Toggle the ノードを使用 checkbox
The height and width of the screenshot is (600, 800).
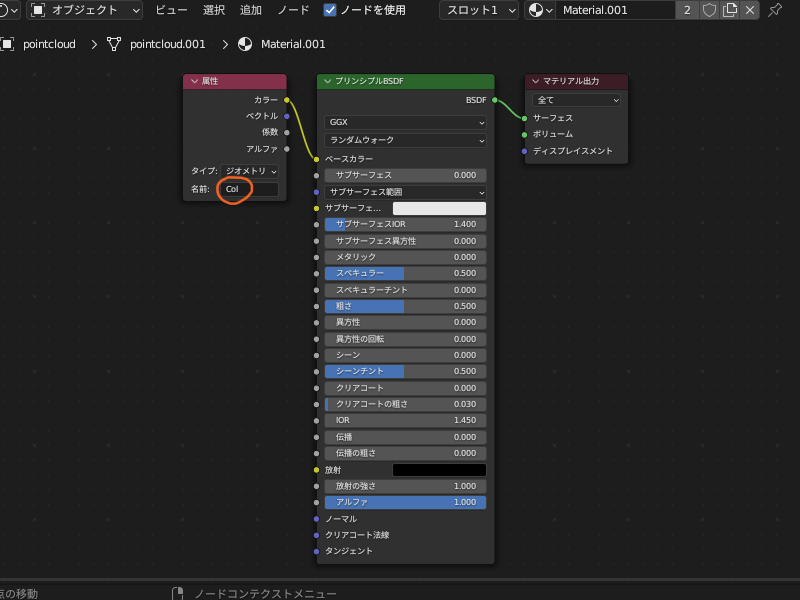point(330,10)
